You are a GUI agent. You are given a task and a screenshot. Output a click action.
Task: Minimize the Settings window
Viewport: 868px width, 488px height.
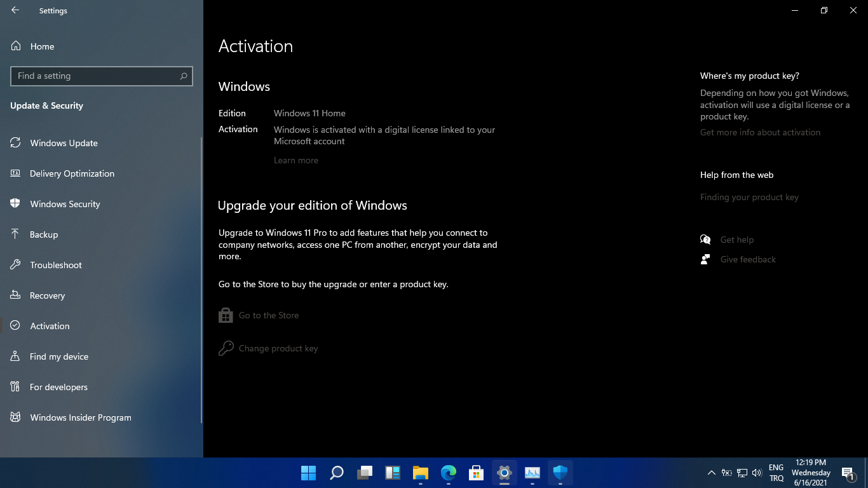click(795, 10)
